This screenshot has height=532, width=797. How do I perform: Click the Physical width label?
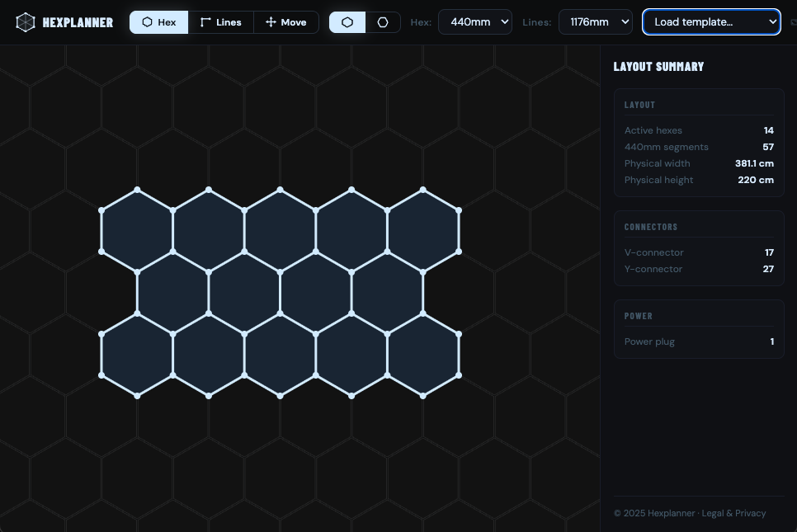click(658, 163)
